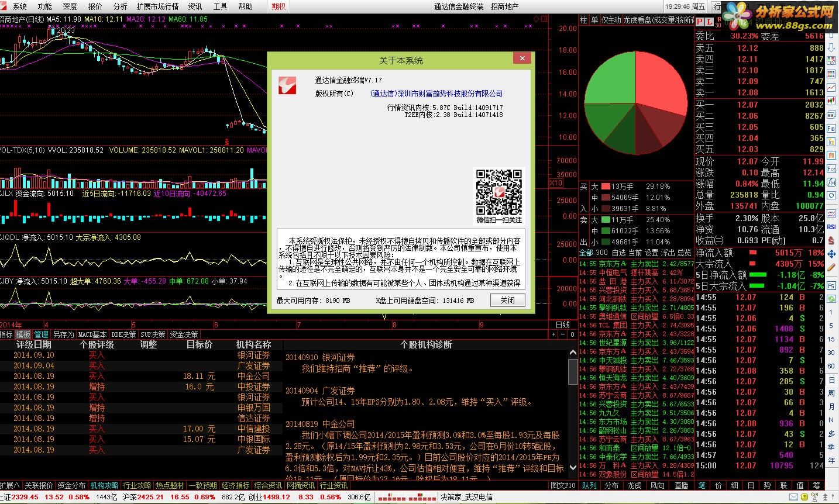Select the 5-minute period in sidebar
The image size is (839, 504).
[831, 325]
